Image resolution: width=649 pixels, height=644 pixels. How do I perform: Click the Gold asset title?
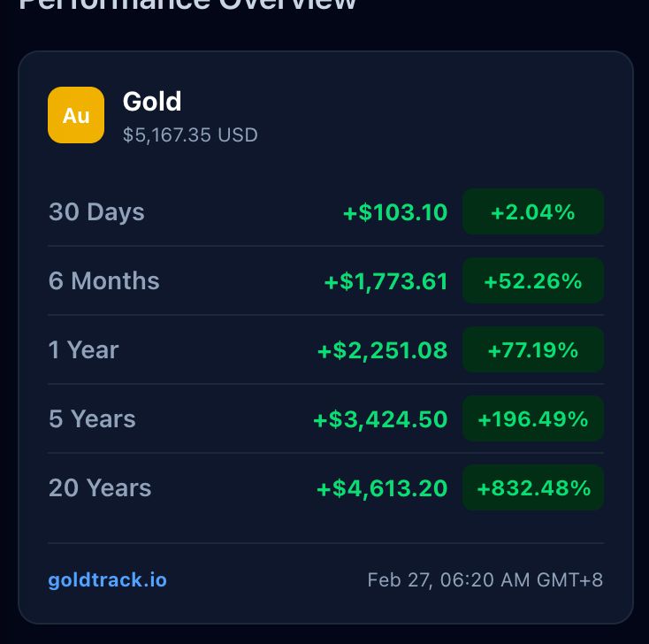pyautogui.click(x=152, y=102)
